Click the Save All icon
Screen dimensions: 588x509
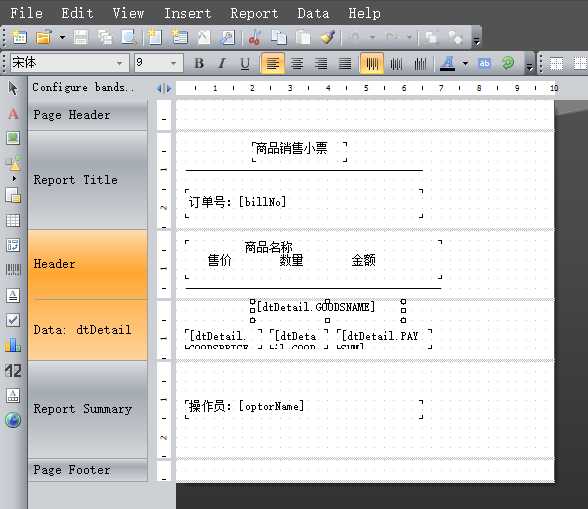(x=105, y=38)
